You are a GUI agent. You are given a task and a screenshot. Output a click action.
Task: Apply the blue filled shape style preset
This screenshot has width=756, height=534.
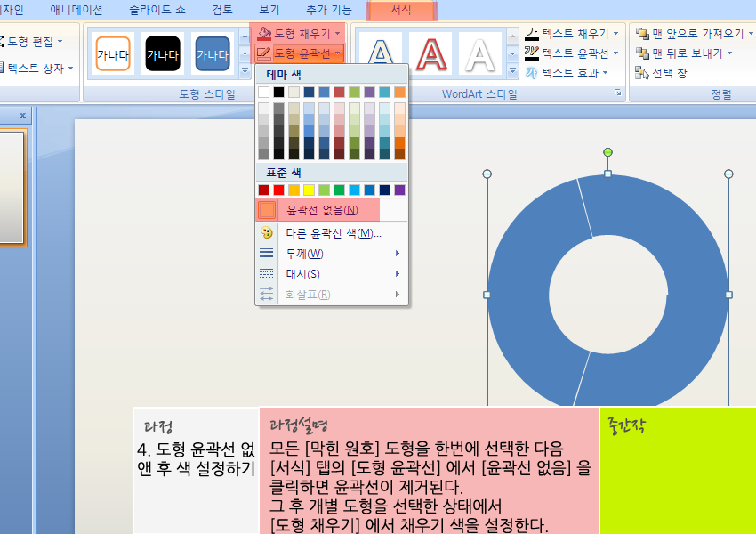point(212,53)
